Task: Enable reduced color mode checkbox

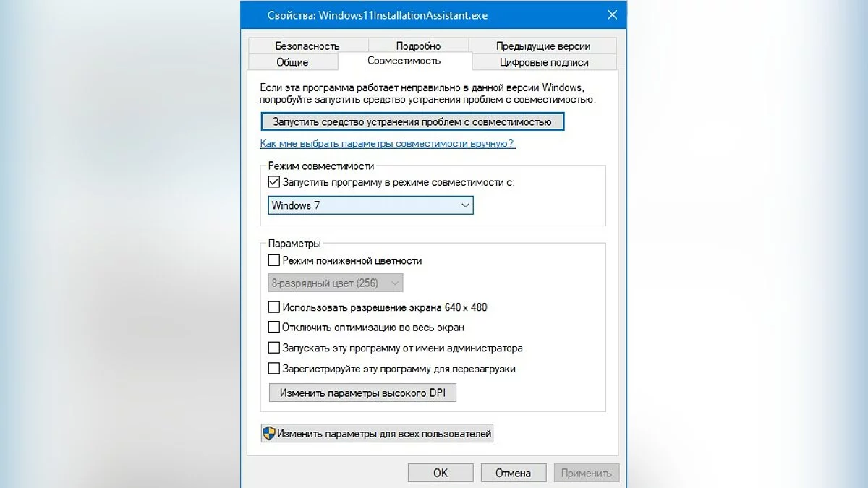Action: 273,260
